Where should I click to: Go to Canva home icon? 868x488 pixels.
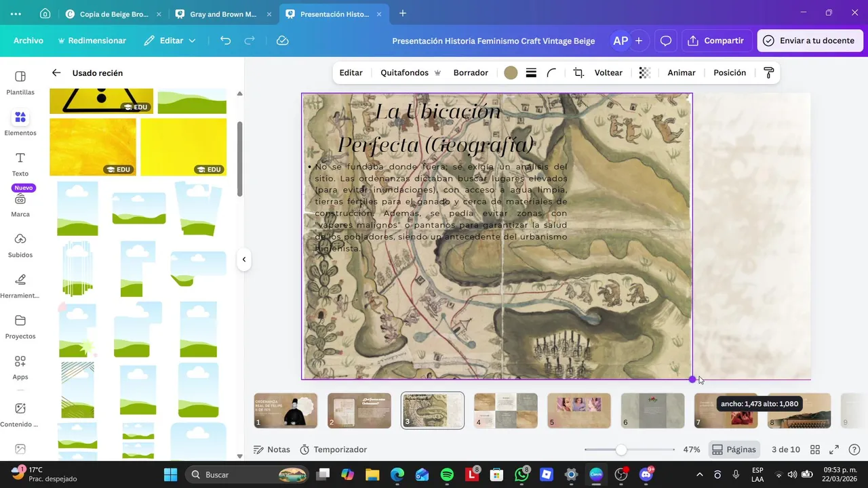pyautogui.click(x=45, y=14)
